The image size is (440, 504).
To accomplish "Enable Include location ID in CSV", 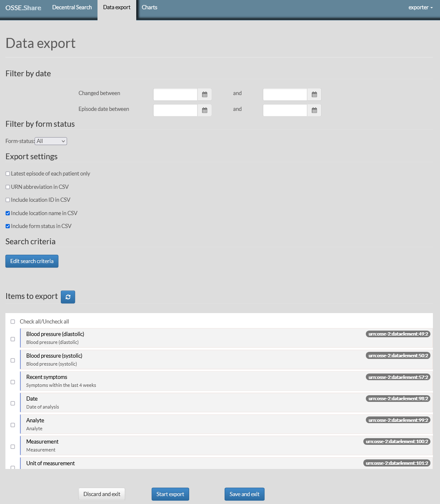I will (x=7, y=200).
